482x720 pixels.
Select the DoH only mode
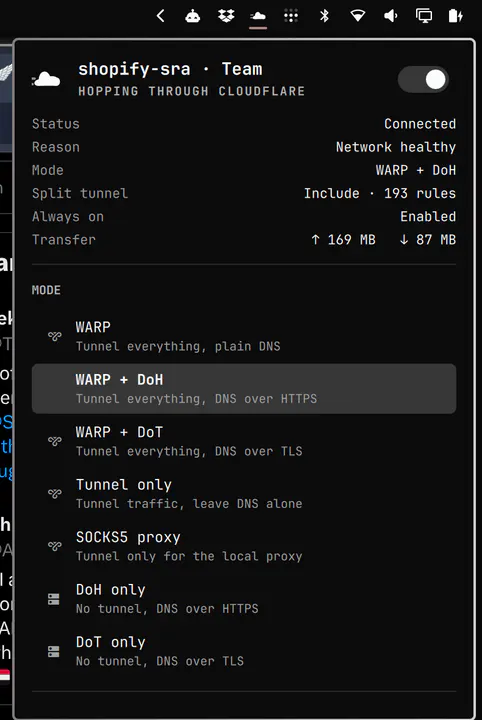coord(244,599)
